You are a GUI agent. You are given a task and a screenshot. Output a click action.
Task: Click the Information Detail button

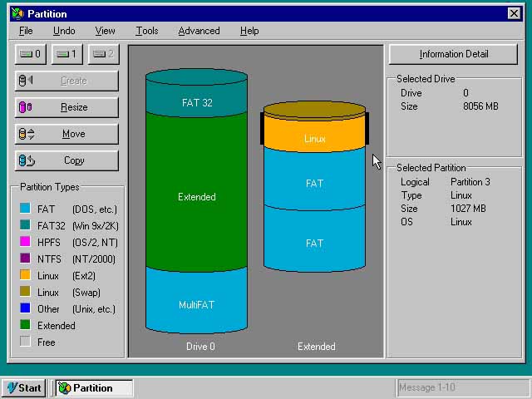454,54
